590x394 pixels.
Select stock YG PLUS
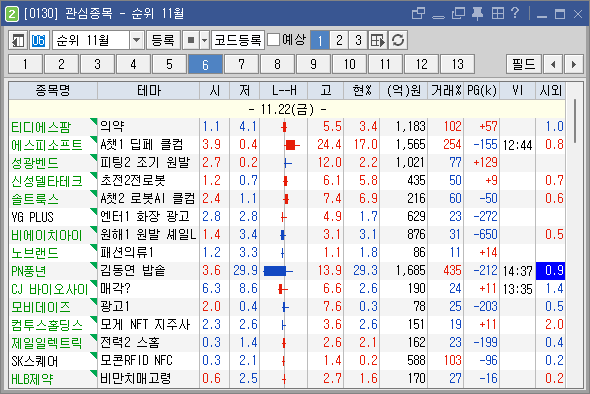(32, 217)
